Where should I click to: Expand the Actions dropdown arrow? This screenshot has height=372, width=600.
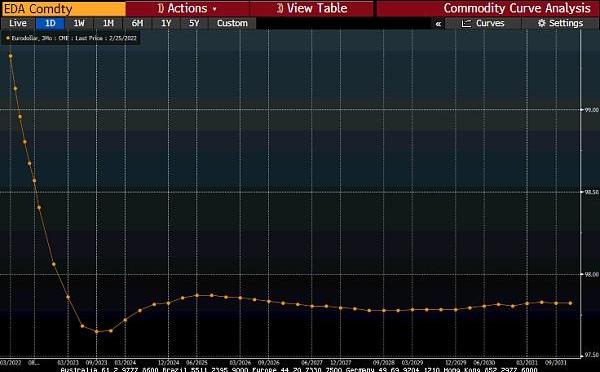click(214, 9)
